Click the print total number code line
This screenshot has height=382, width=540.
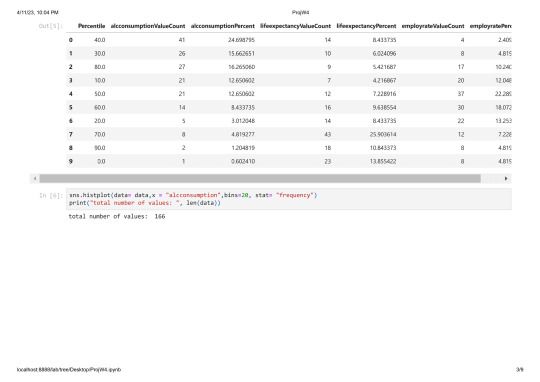pos(145,203)
